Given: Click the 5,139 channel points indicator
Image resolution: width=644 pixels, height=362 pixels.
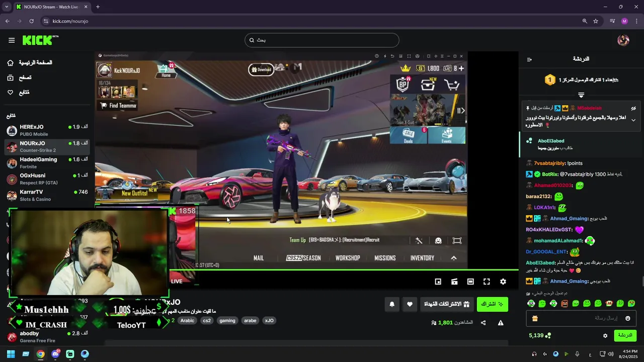Looking at the screenshot, I should click(x=540, y=335).
